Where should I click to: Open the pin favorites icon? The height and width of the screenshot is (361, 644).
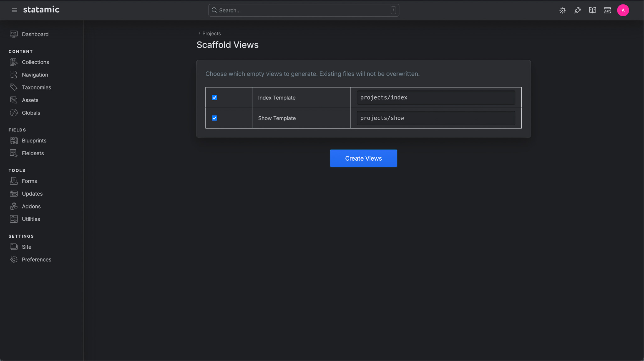[578, 10]
